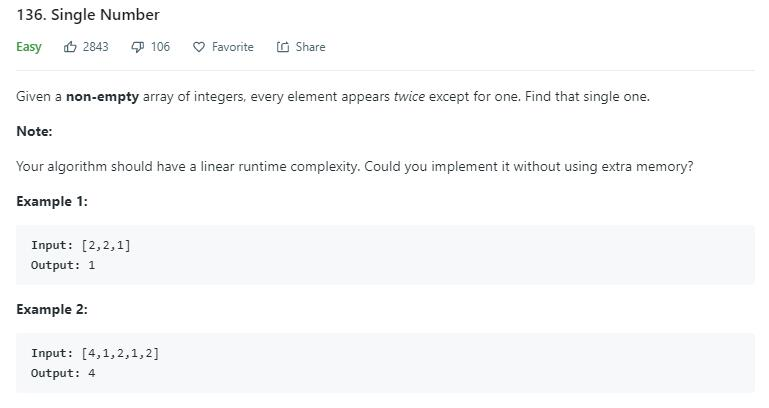
Task: Click the thumbs-down dislike icon
Action: pyautogui.click(x=138, y=47)
